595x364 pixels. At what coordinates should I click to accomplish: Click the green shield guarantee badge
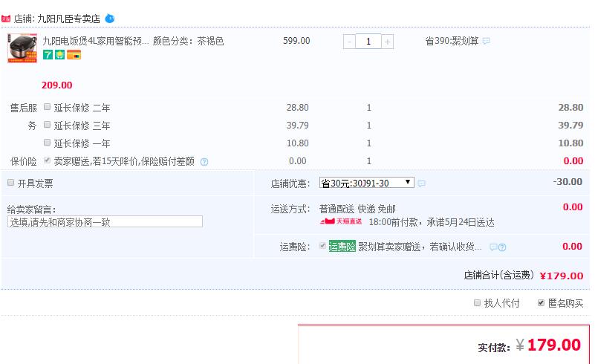click(59, 55)
